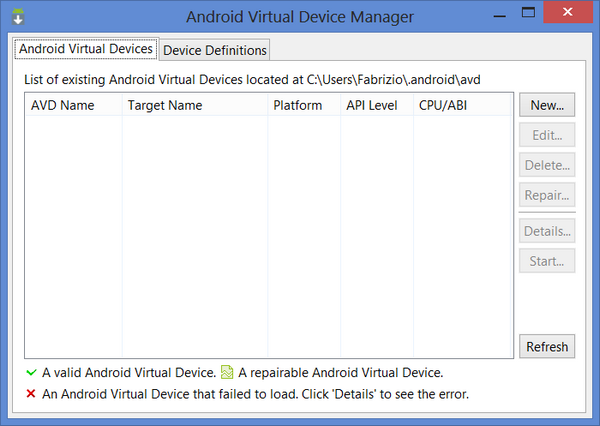Hit the Refresh button
The height and width of the screenshot is (426, 600).
coord(547,347)
